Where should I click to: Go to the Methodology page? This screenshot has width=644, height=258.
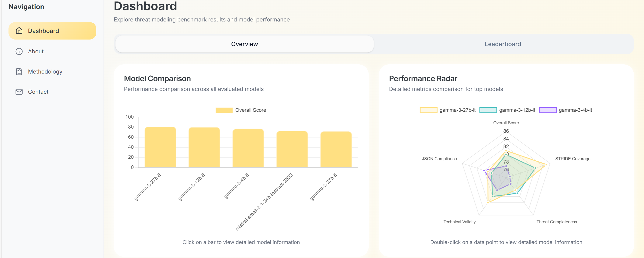(x=45, y=72)
